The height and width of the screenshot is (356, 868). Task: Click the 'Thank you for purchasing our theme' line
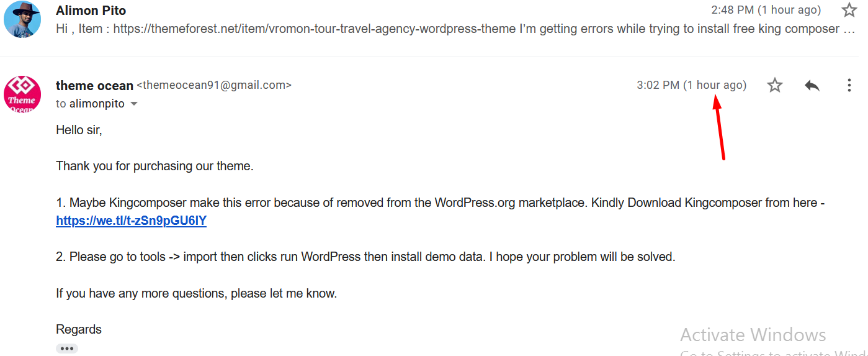tap(154, 167)
